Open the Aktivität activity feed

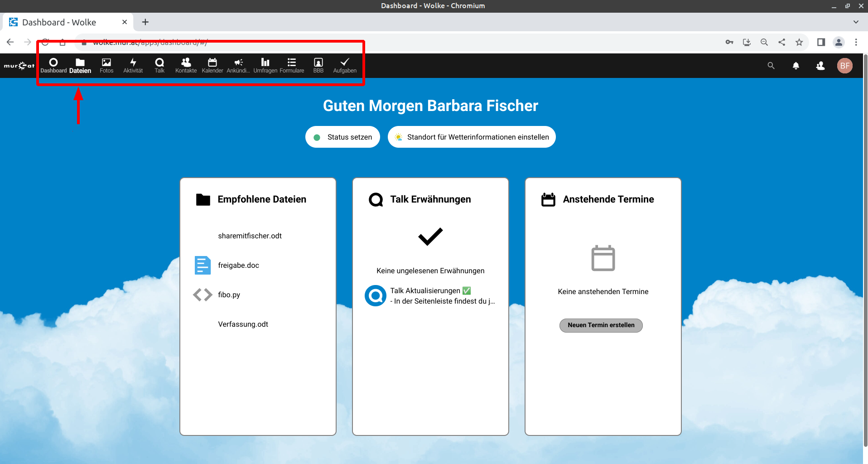133,65
